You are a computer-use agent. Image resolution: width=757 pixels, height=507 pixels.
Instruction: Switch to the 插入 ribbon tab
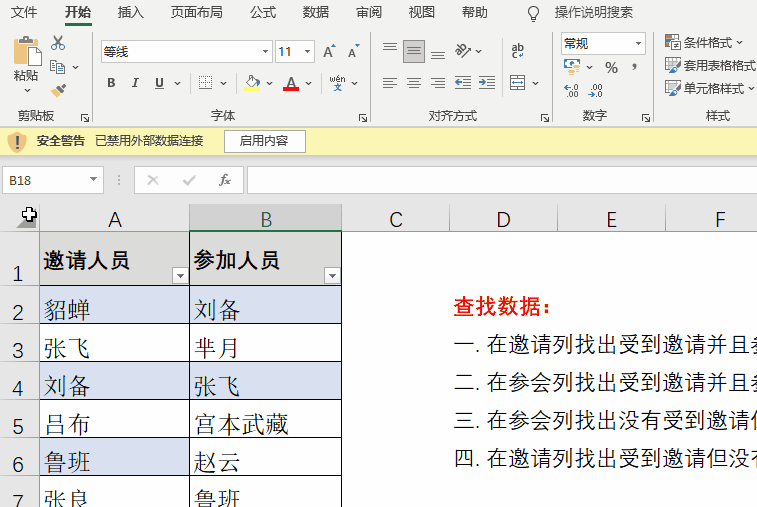pyautogui.click(x=130, y=12)
